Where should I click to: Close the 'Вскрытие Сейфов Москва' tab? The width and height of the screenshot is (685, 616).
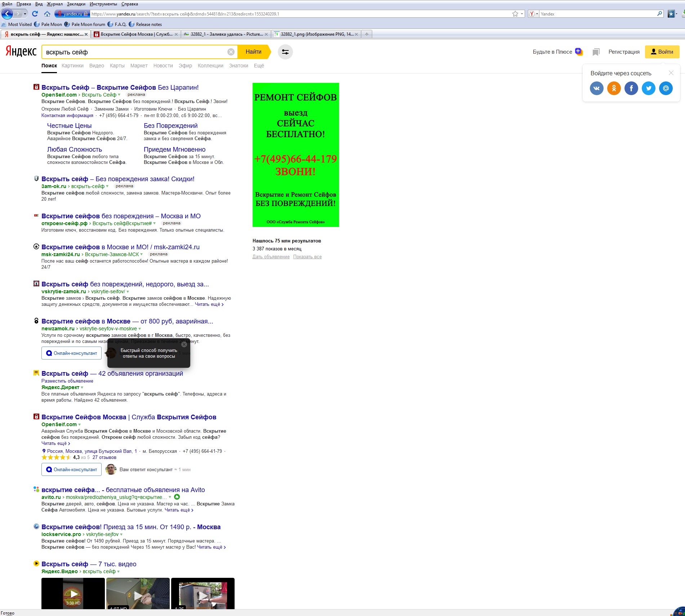click(x=176, y=34)
